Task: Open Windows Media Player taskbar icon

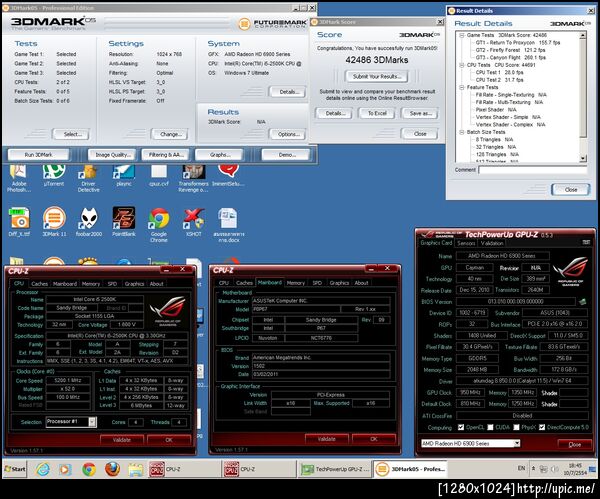Action: 65,469
